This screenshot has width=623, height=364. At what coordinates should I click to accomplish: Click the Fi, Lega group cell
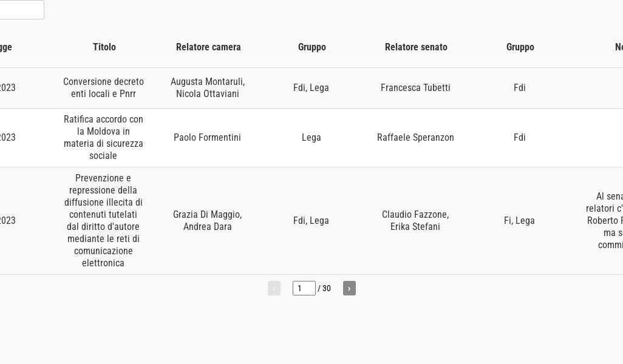[519, 221]
